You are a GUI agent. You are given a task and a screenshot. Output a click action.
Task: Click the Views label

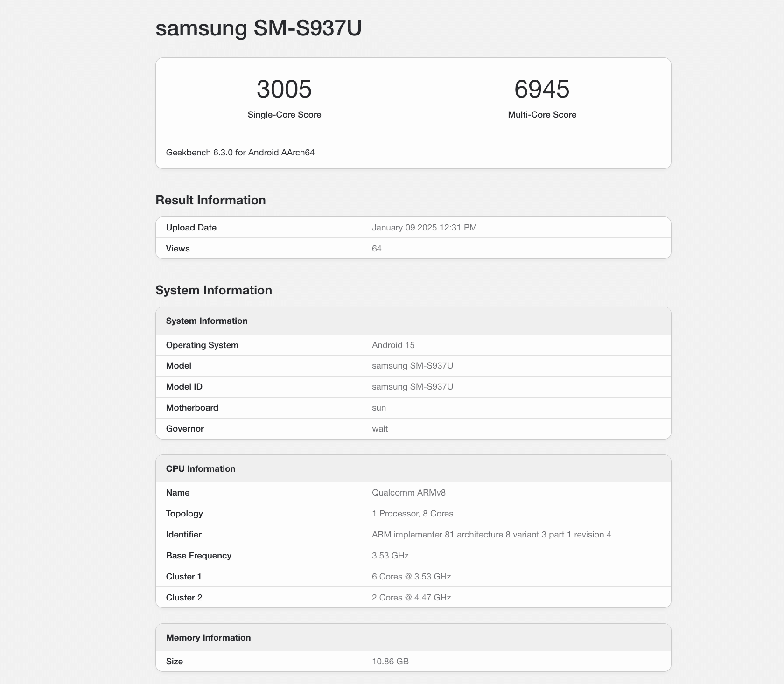pyautogui.click(x=178, y=249)
